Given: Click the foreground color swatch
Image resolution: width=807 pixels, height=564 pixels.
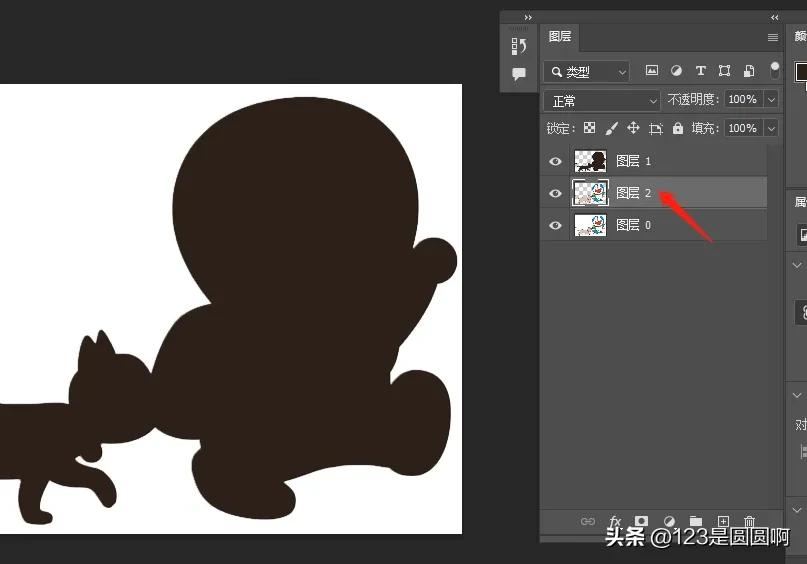Looking at the screenshot, I should [802, 71].
